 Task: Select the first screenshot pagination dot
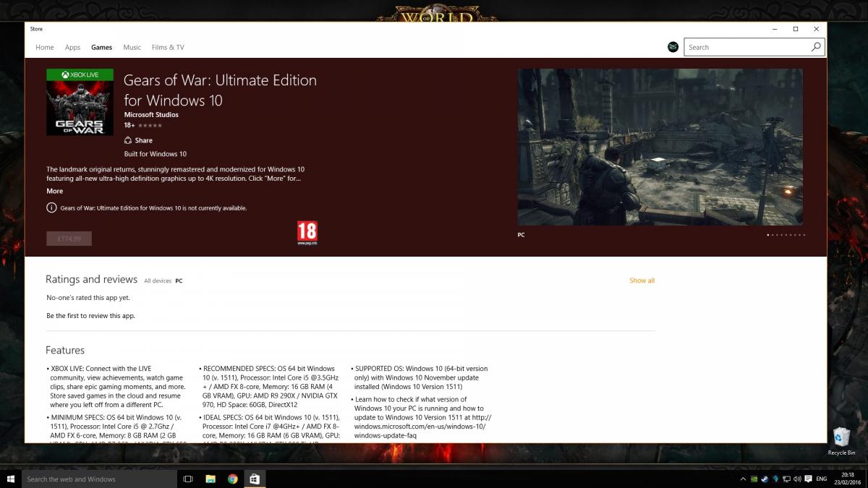(768, 235)
